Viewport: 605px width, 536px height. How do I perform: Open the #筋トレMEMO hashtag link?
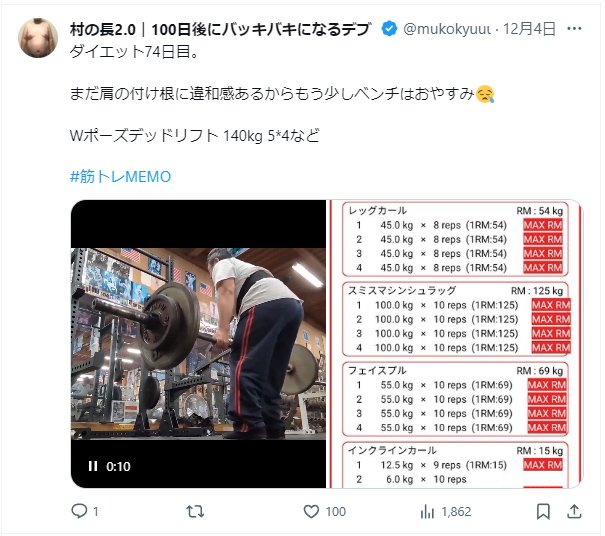(x=120, y=177)
